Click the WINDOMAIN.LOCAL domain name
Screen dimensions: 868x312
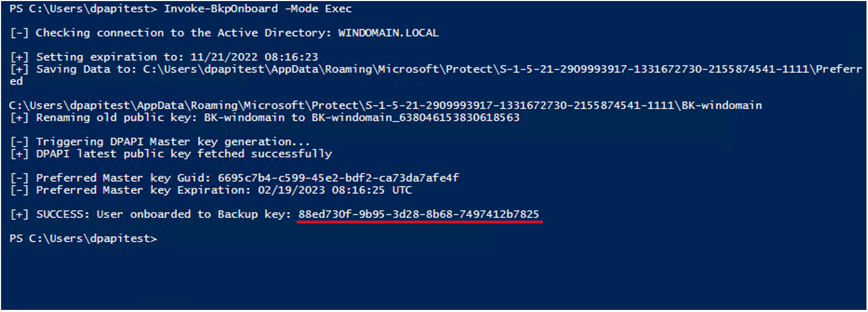point(388,33)
